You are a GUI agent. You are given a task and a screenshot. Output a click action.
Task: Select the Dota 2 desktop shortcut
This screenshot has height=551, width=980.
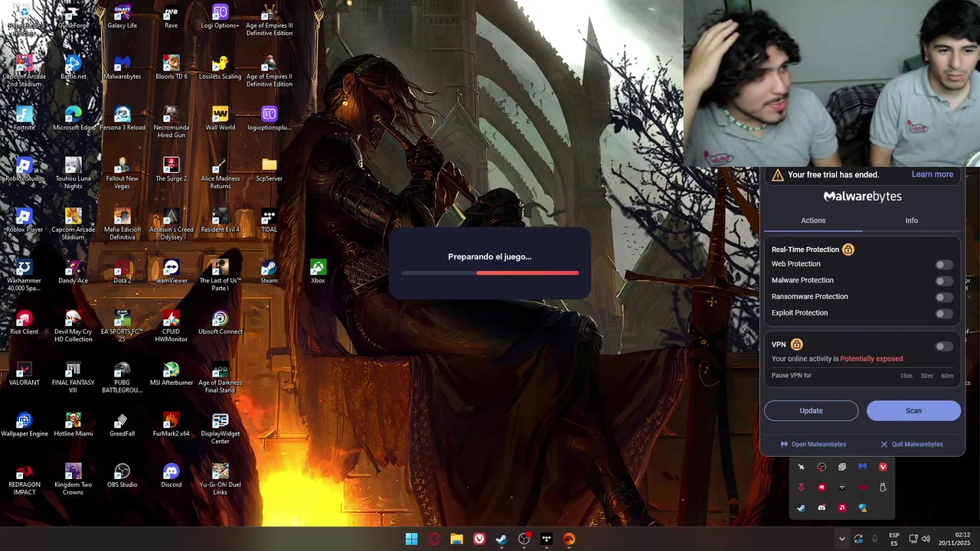click(x=122, y=272)
